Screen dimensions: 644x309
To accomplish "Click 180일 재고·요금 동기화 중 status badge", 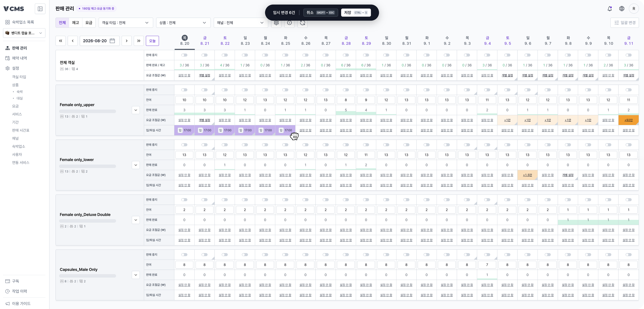I will click(97, 8).
